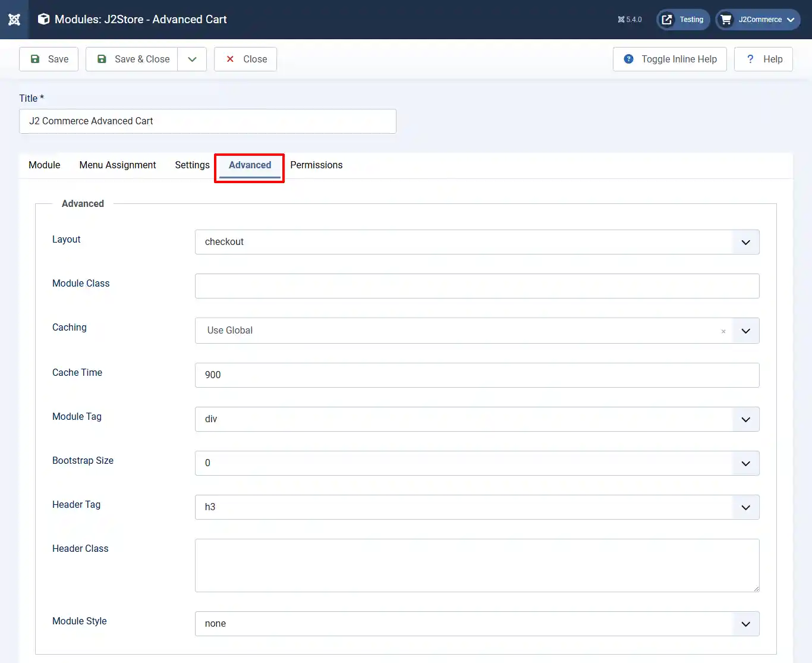Viewport: 812px width, 663px height.
Task: Focus the Module Class input field
Action: (477, 286)
